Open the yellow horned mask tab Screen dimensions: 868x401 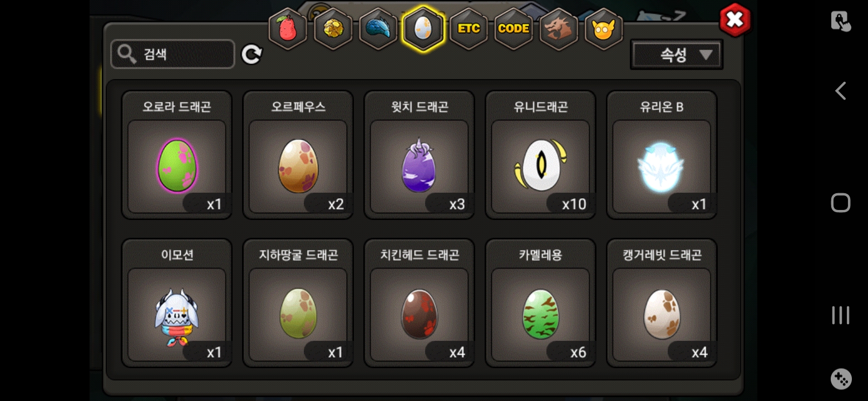[x=604, y=29]
